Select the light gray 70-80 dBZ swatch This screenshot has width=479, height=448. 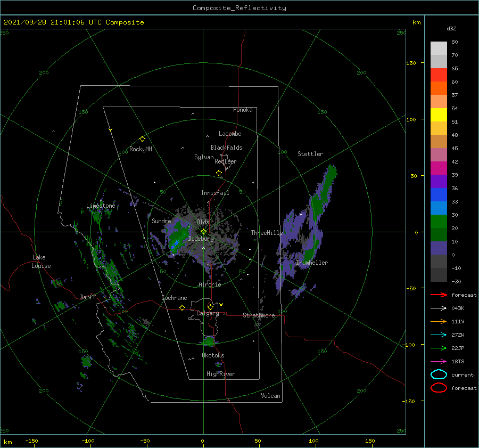pos(439,48)
